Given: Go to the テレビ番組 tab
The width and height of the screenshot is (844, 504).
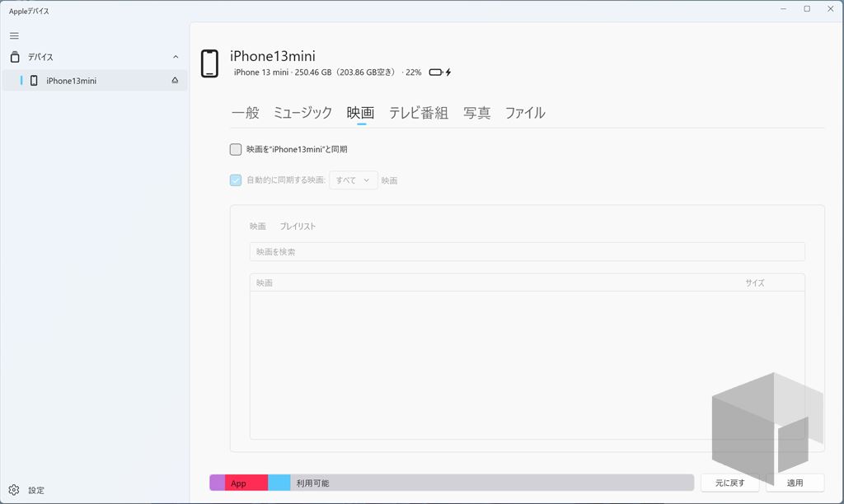Looking at the screenshot, I should click(419, 113).
